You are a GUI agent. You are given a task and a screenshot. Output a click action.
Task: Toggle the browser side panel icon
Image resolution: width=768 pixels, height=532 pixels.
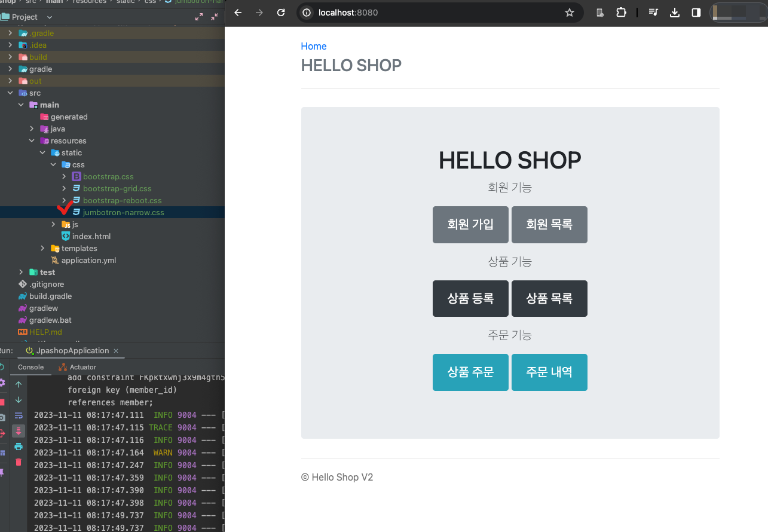click(696, 13)
